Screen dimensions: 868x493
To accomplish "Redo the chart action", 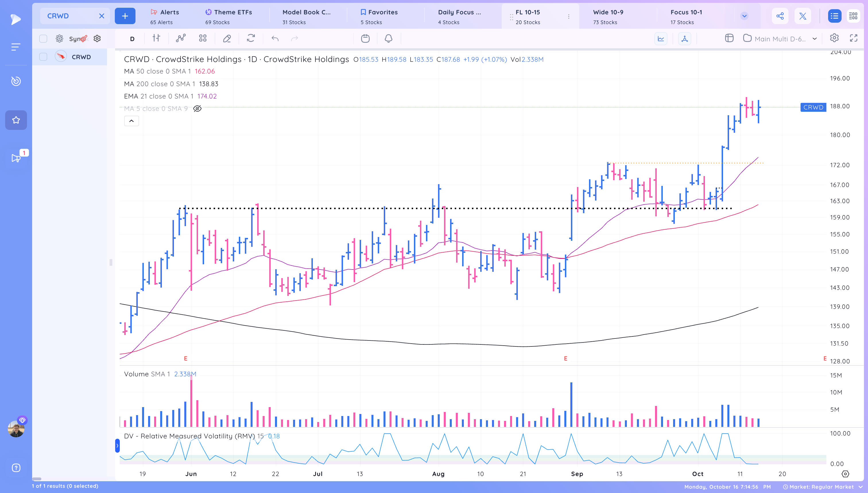I will pos(294,38).
